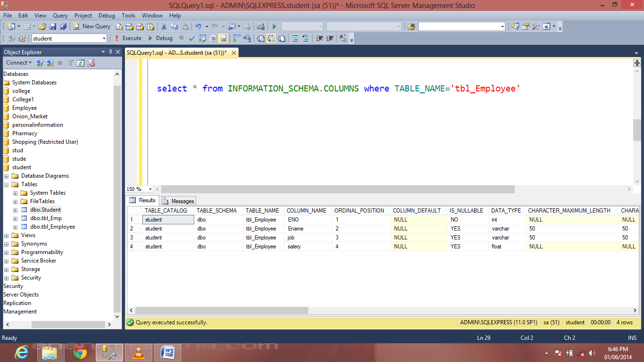
Task: Click Object Explorer Disconnect icon with red X
Action: pyautogui.click(x=50, y=63)
